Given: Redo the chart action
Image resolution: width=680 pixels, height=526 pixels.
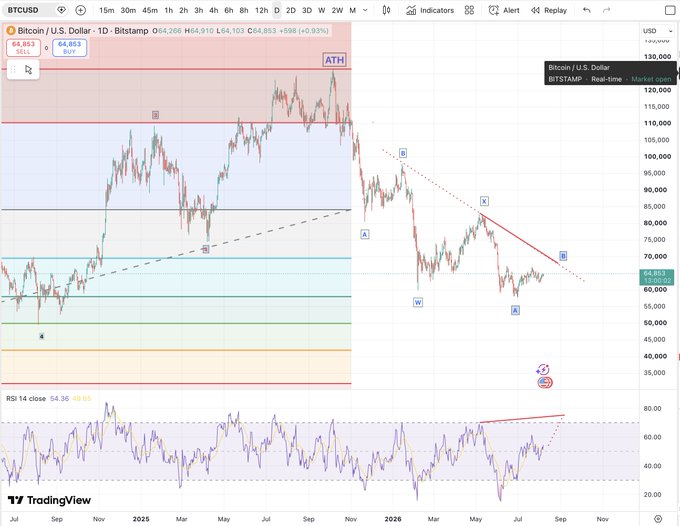Looking at the screenshot, I should [606, 10].
